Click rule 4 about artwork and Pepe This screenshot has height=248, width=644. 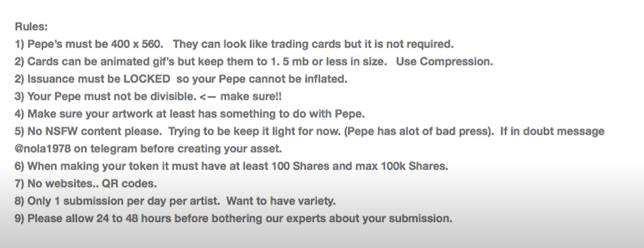click(x=189, y=114)
